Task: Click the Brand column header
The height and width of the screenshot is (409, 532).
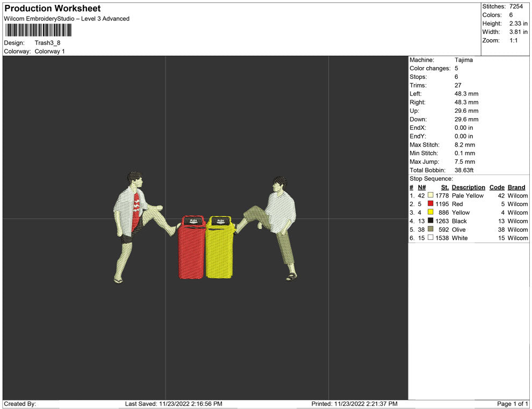Action: click(x=516, y=187)
